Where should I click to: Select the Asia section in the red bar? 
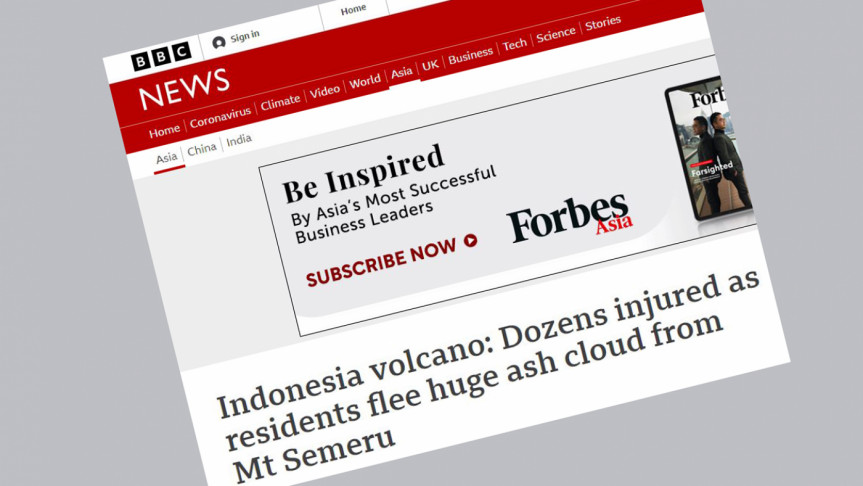(x=401, y=73)
